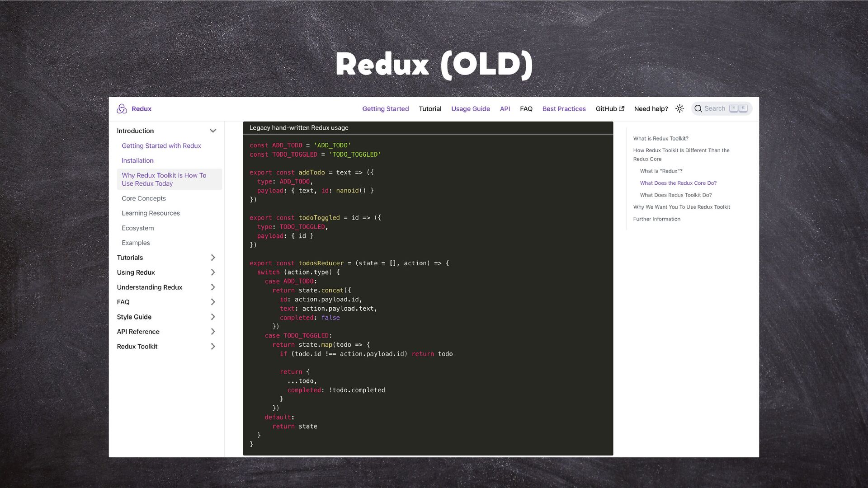The width and height of the screenshot is (868, 488).
Task: Select Using Redux sidebar category
Action: tap(136, 272)
